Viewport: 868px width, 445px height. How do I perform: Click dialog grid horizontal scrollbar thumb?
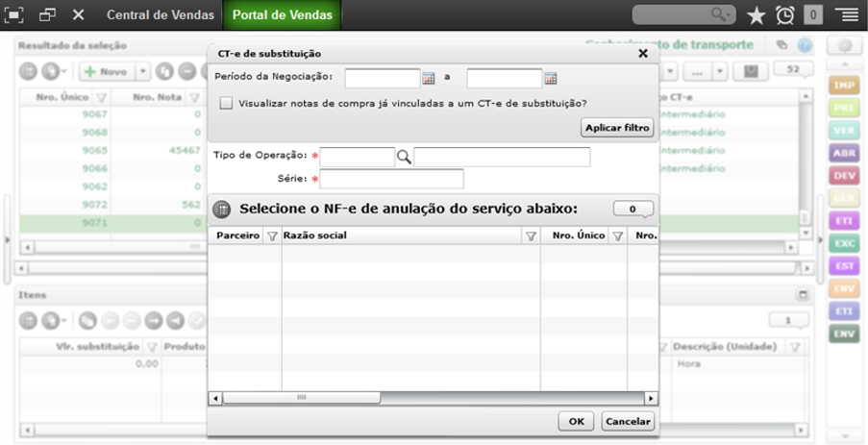(x=302, y=398)
